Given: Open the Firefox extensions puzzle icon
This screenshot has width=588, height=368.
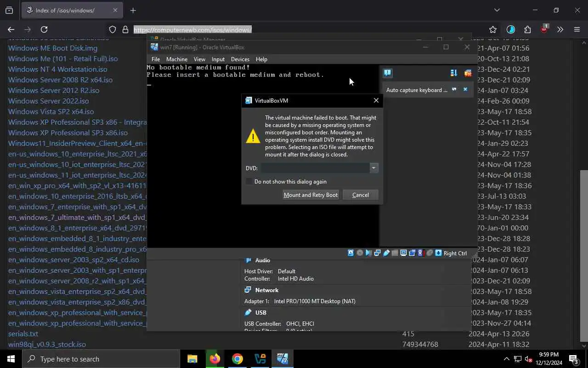Looking at the screenshot, I should tap(527, 29).
